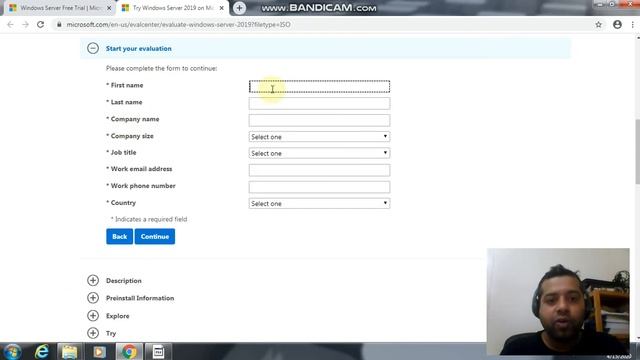Screen dimensions: 640x360
Task: Focus the Last name text box
Action: (x=319, y=103)
